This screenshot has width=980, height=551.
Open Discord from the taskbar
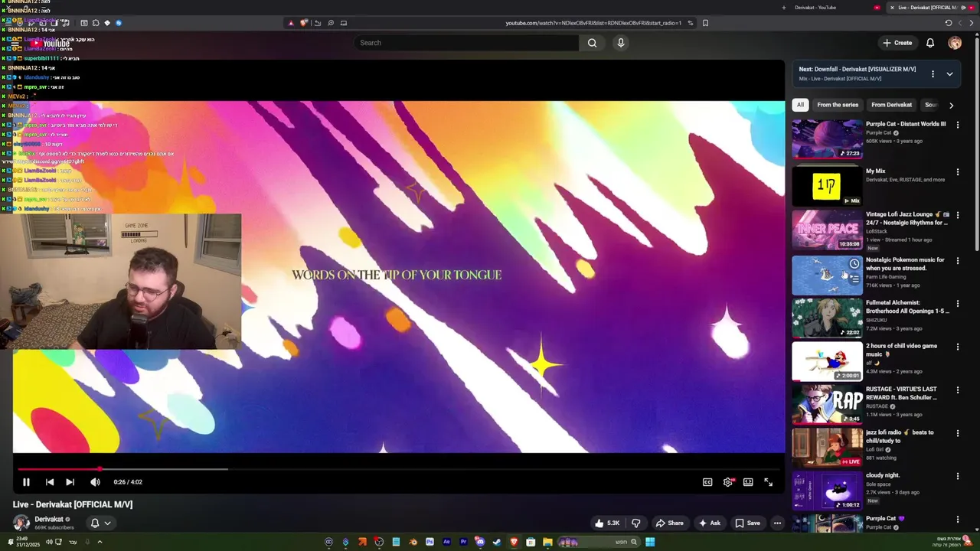pos(479,542)
